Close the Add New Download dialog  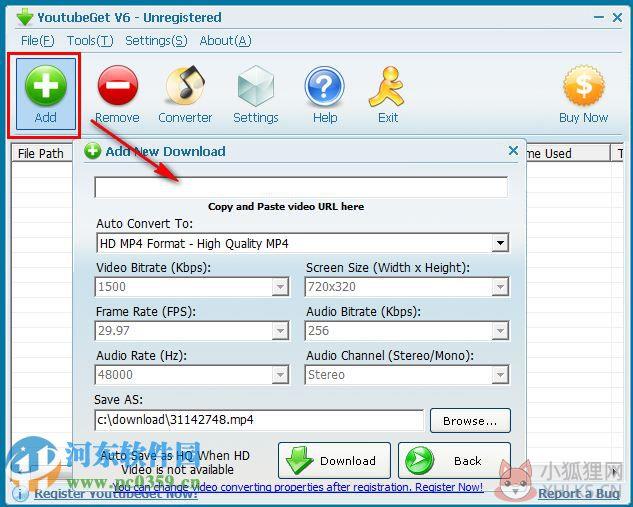coord(513,151)
